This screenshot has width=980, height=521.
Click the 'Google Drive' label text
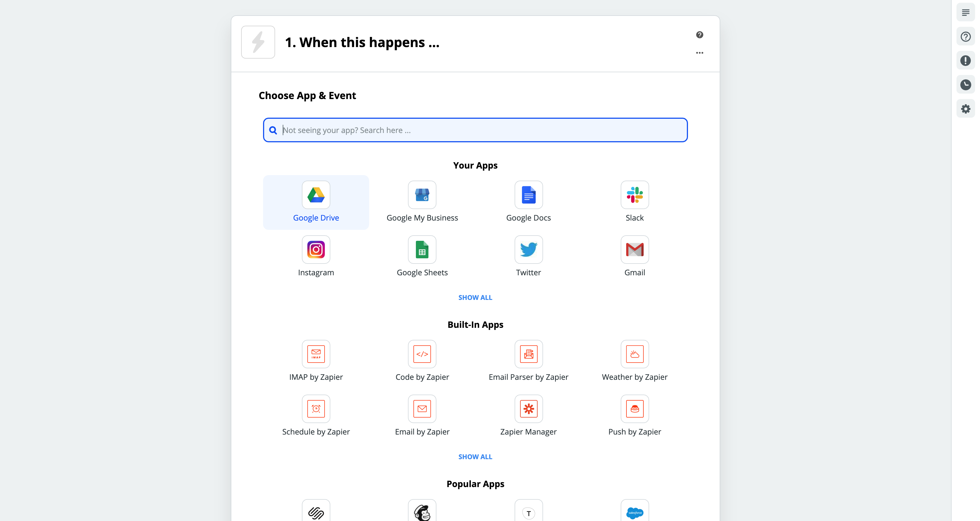point(316,218)
